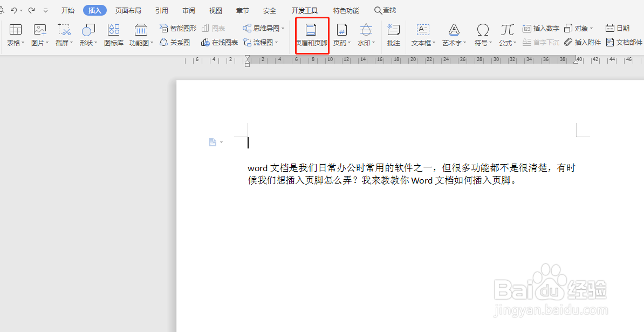Screen dimensions: 644x332
Task: 插入在线图表
Action: pos(220,42)
